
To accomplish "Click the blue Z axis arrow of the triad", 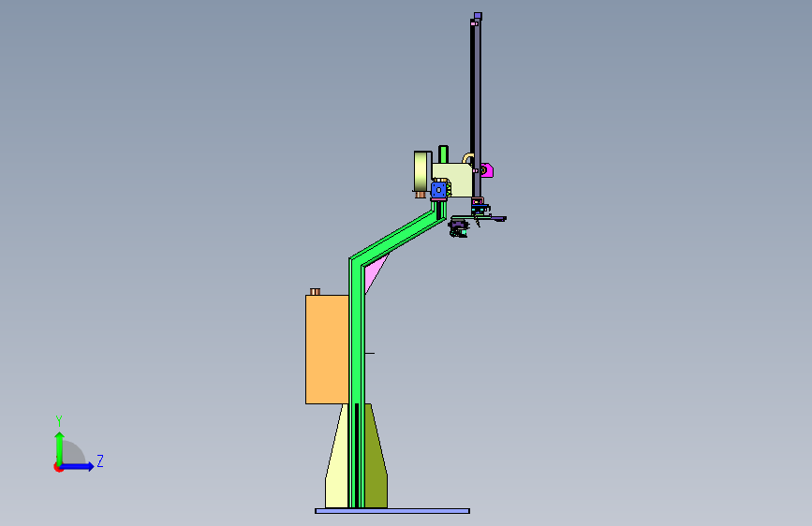I will (78, 466).
